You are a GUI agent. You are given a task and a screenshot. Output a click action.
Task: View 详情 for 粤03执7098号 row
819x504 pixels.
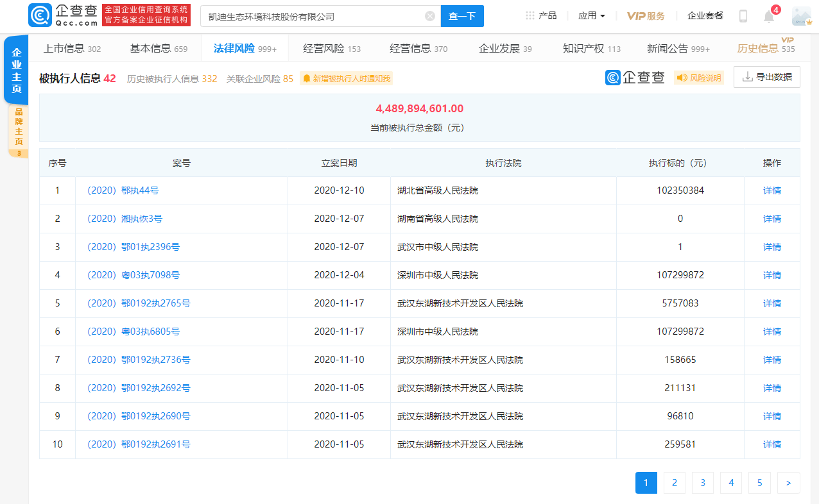point(772,275)
